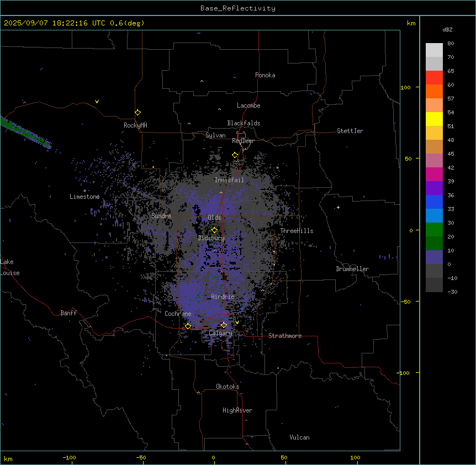Click the yellow V marker northwest of RockyMH
The image size is (476, 465).
[97, 102]
